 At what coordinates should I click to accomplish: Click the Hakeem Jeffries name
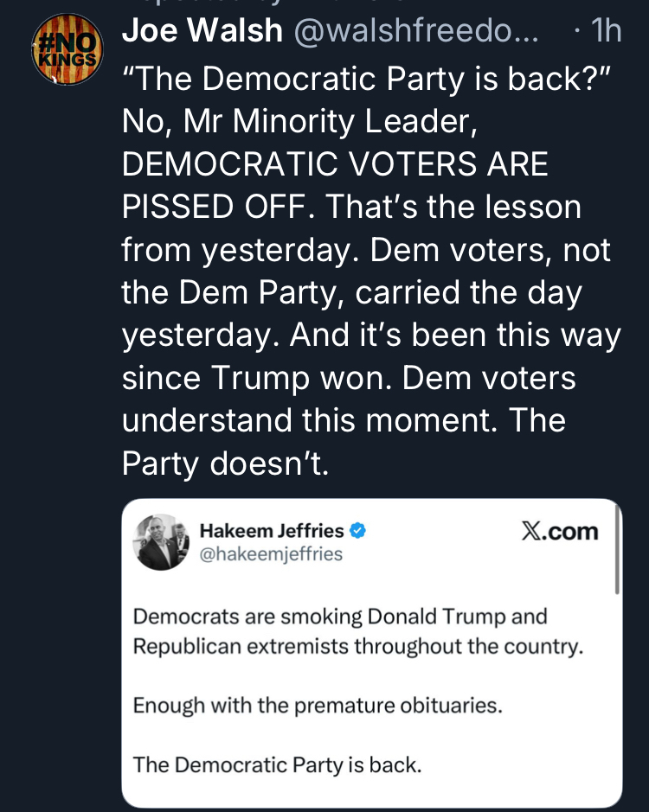coord(272,530)
